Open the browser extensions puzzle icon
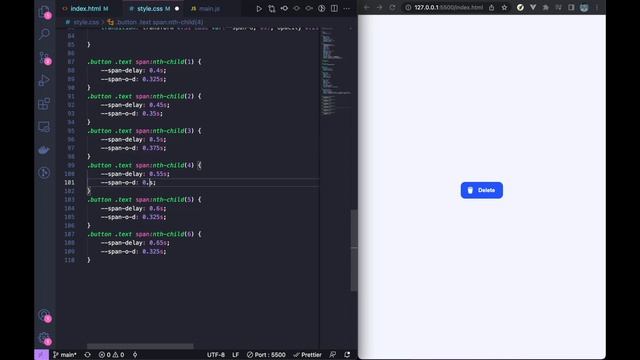This screenshot has height=360, width=640. [x=546, y=7]
